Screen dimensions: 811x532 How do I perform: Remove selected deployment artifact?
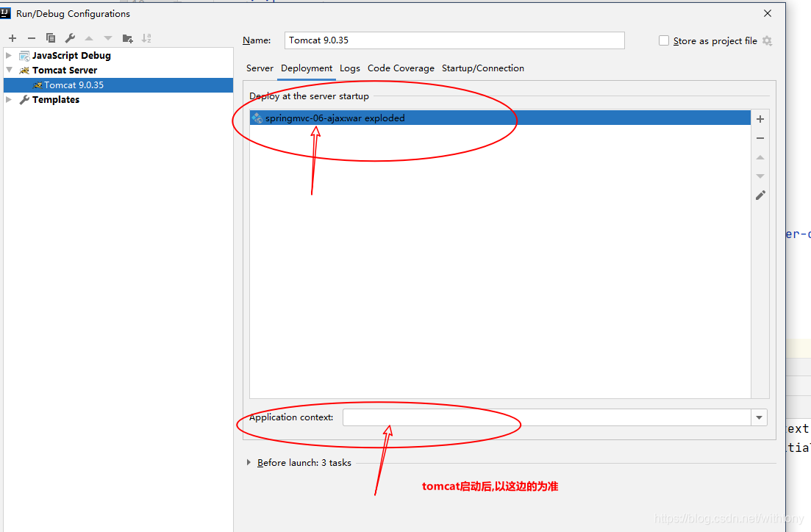760,139
